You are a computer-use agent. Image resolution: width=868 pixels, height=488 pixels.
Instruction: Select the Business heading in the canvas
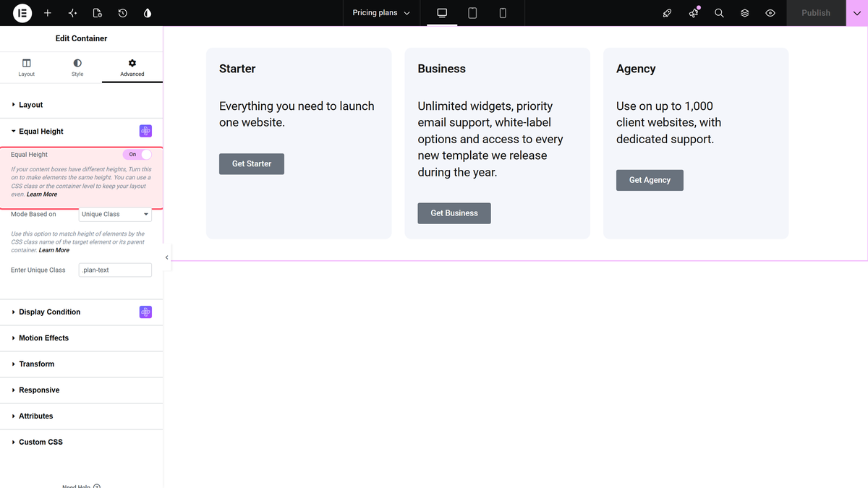coord(442,69)
